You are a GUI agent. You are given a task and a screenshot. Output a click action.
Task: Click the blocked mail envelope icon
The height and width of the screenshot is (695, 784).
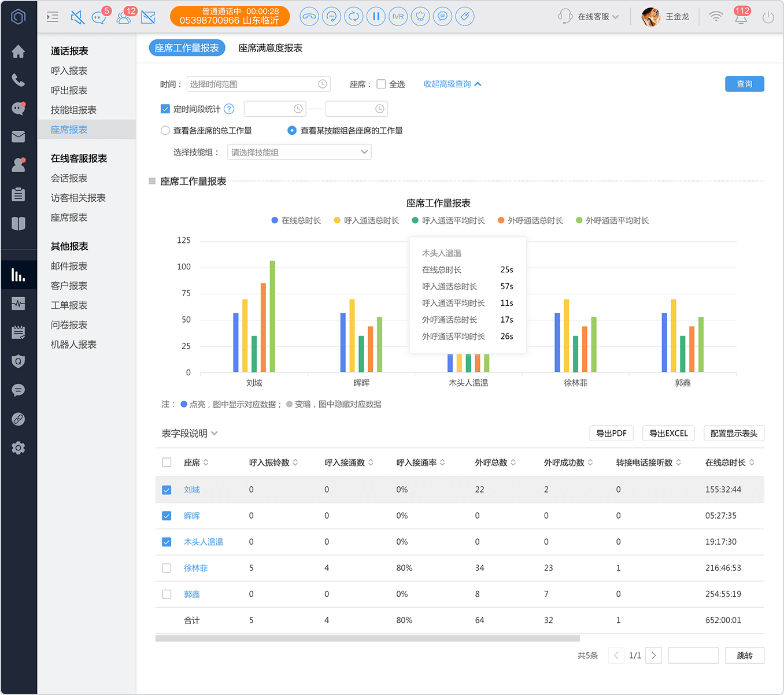coord(148,17)
